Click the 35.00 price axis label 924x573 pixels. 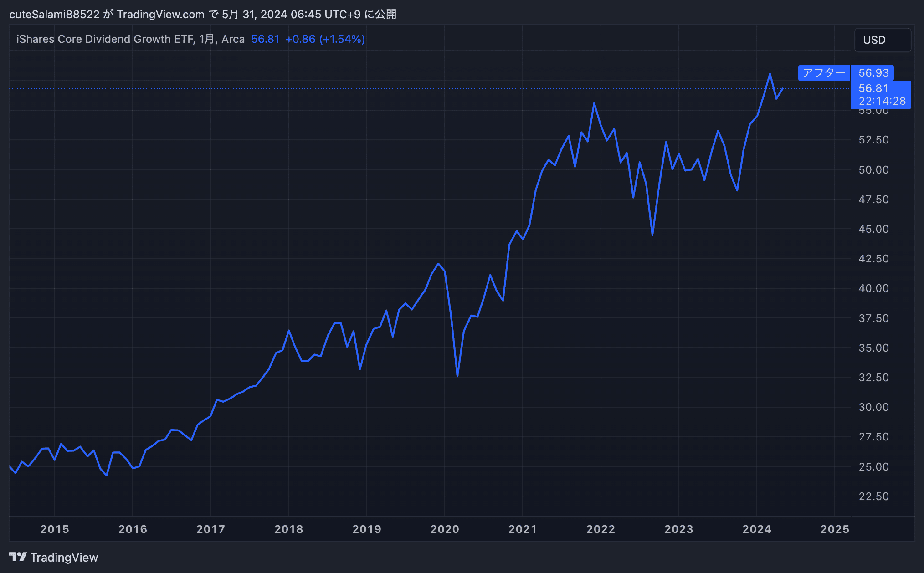pos(873,348)
